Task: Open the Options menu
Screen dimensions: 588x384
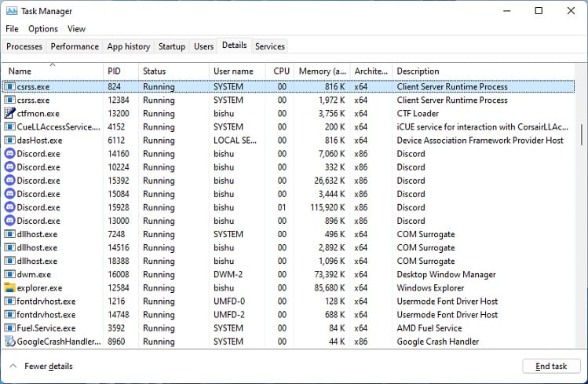Action: click(x=43, y=29)
